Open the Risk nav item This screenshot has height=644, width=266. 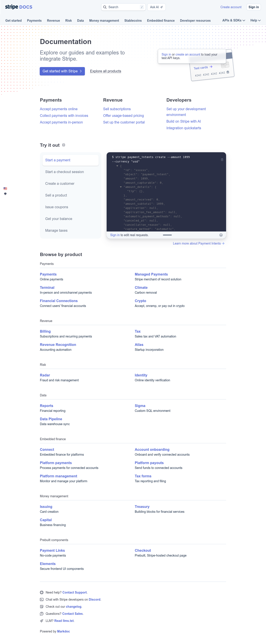click(x=68, y=21)
